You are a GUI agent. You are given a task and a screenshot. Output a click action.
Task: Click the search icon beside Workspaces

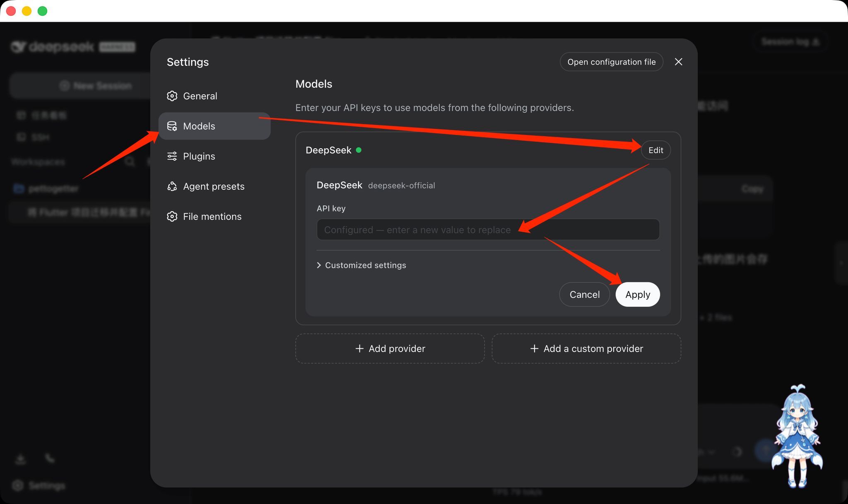pos(130,162)
